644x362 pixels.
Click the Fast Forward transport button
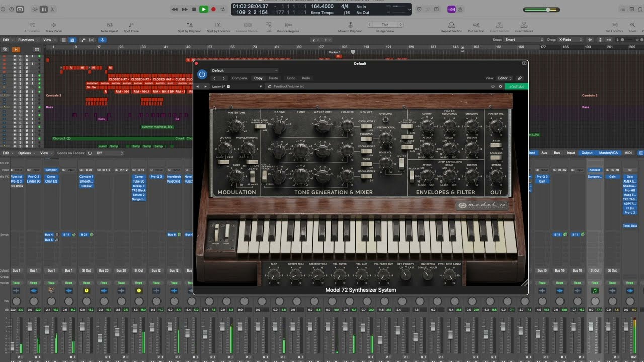tap(184, 9)
